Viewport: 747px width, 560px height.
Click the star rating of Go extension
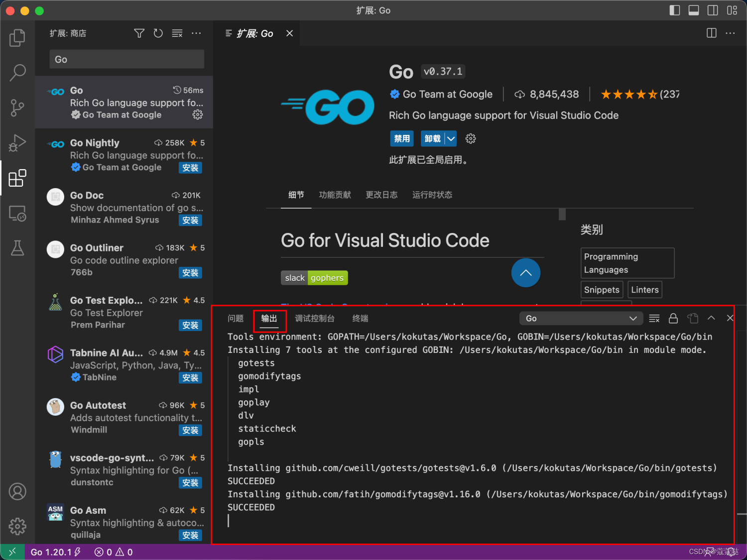tap(640, 94)
